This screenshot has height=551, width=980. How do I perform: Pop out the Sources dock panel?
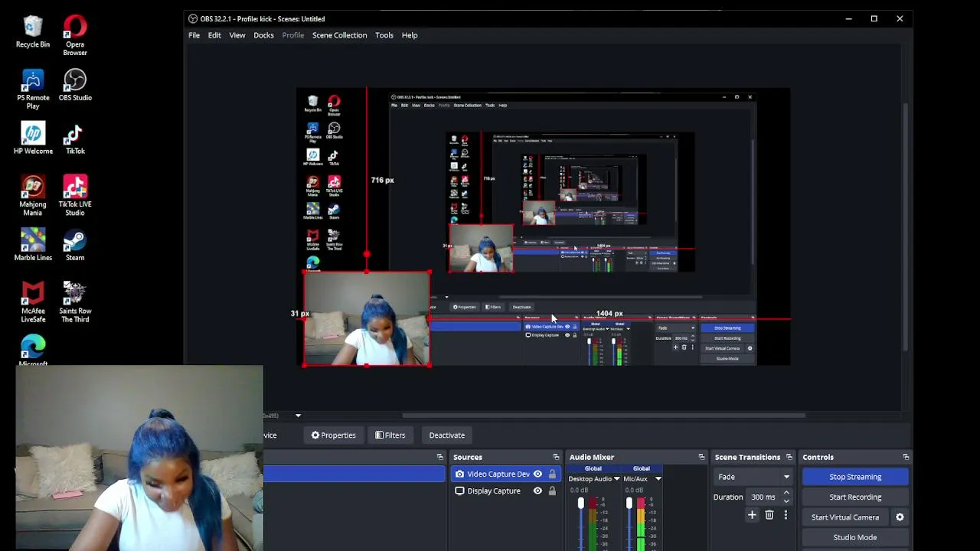coord(557,457)
